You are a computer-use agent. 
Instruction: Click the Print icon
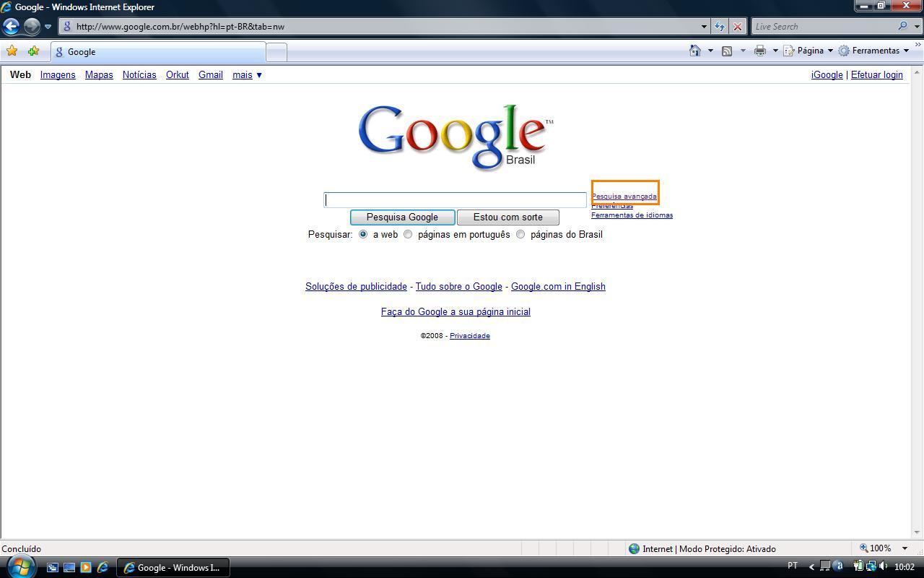[759, 51]
